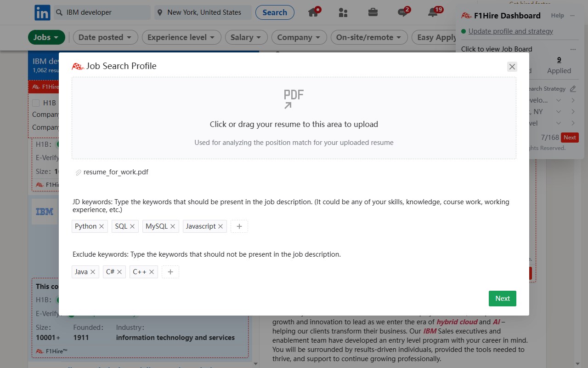Open the Experience level dropdown
Viewport: 588px width, 368px height.
point(181,37)
